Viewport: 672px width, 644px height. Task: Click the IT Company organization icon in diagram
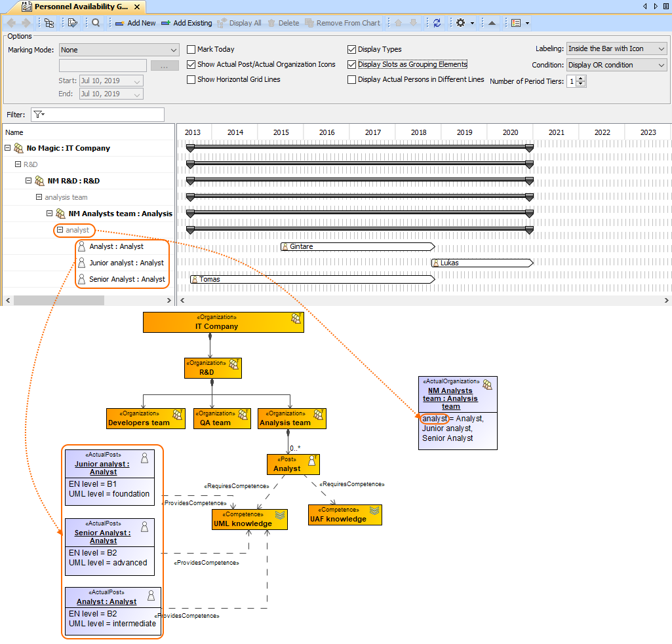[296, 319]
